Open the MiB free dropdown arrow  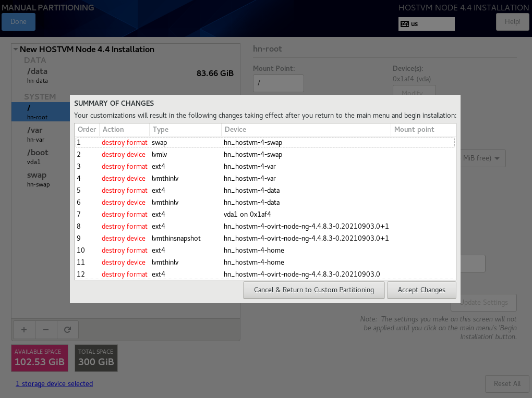point(497,158)
